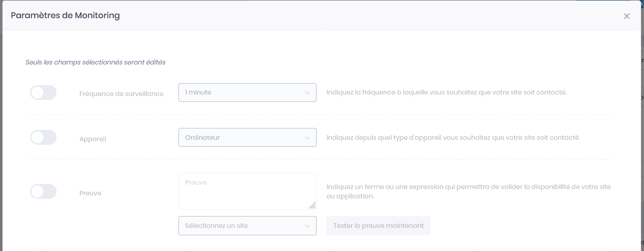Click the 'Fréquence de surveillance' label
The image size is (644, 251).
pos(121,94)
